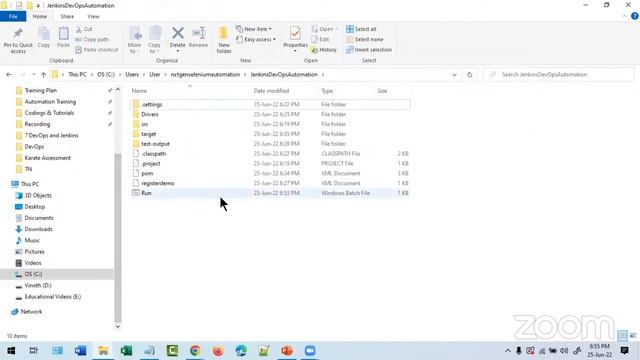This screenshot has height=360, width=640.
Task: Switch to large icons view button
Action: pos(633,336)
